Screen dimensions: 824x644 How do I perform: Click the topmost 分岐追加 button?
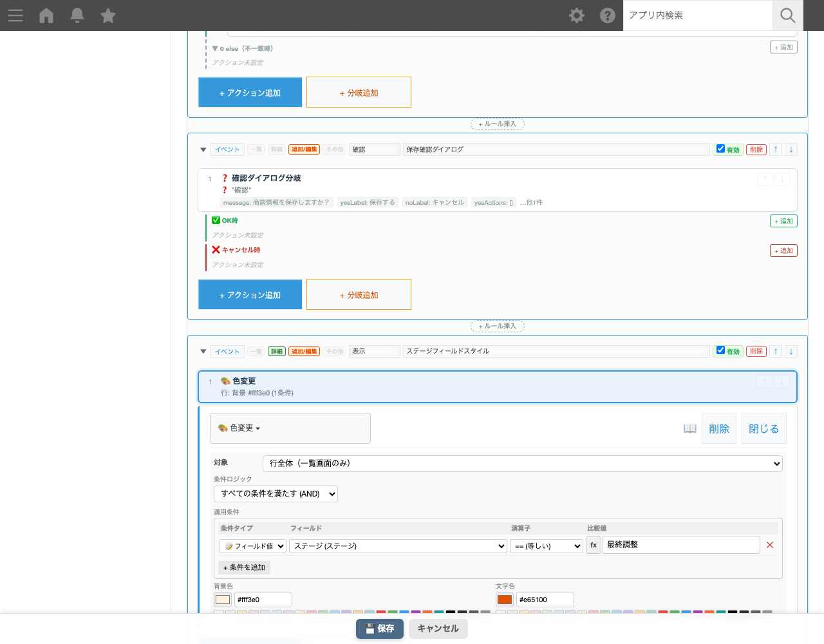pos(359,92)
